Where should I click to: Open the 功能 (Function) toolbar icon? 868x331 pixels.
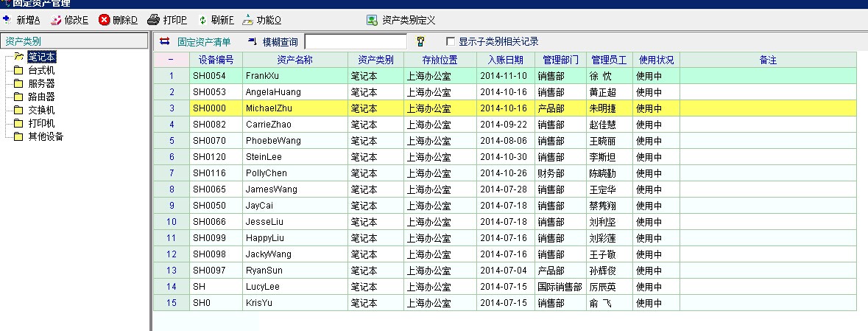pyautogui.click(x=248, y=20)
